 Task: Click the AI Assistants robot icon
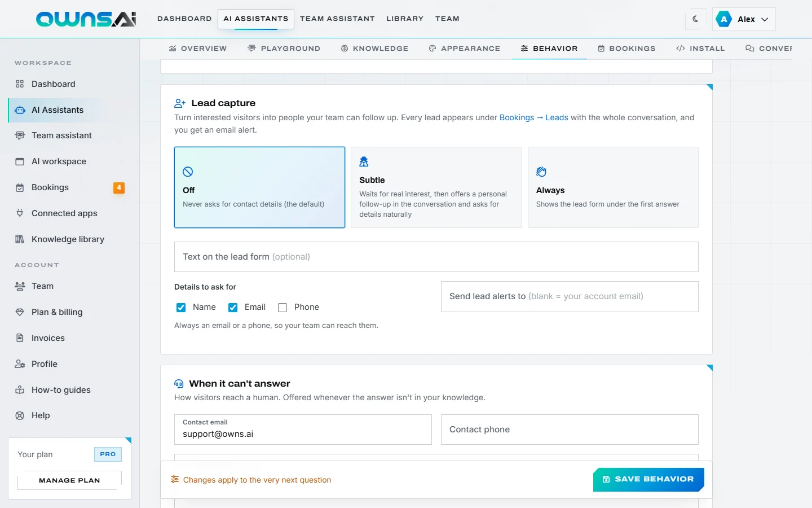coord(20,110)
